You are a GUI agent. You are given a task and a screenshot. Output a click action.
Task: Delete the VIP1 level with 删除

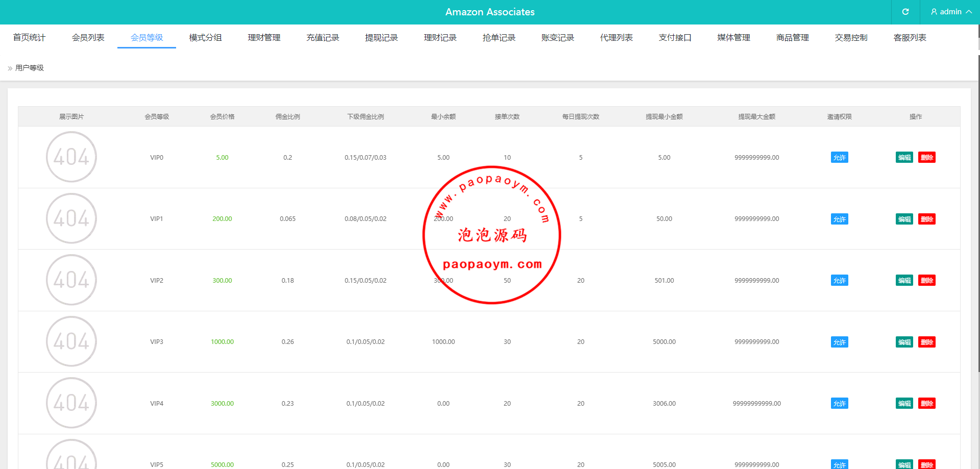click(927, 219)
